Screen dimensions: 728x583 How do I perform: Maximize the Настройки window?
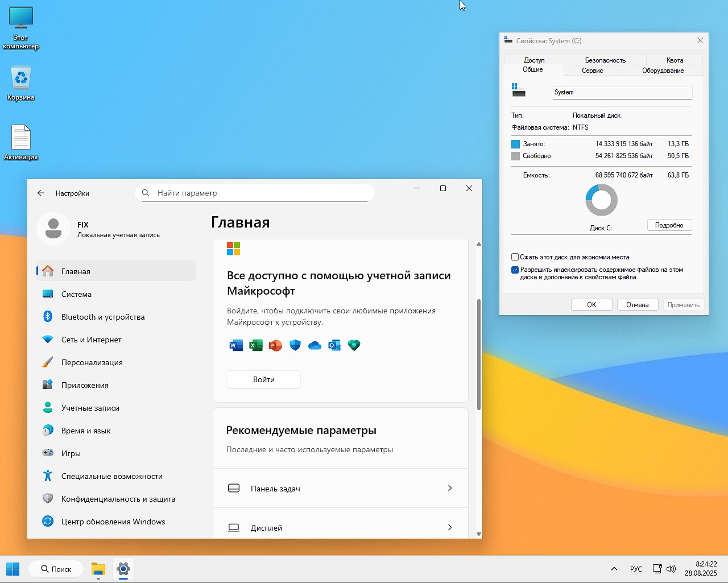(x=443, y=188)
